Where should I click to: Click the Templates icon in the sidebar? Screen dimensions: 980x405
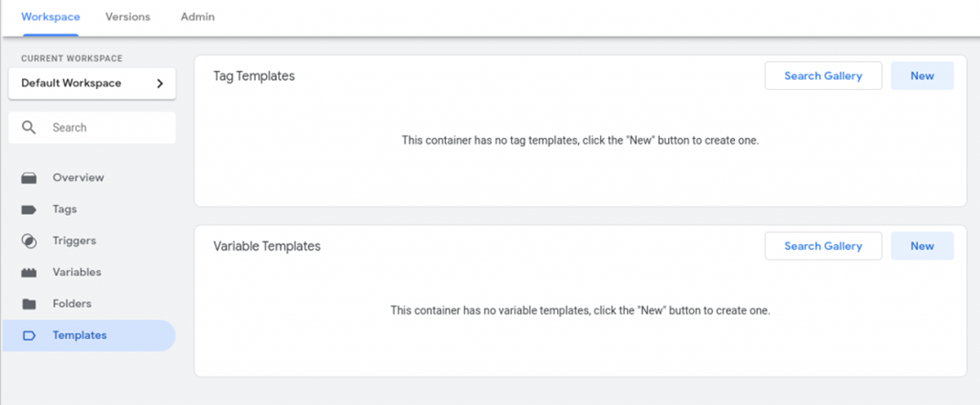(x=29, y=335)
